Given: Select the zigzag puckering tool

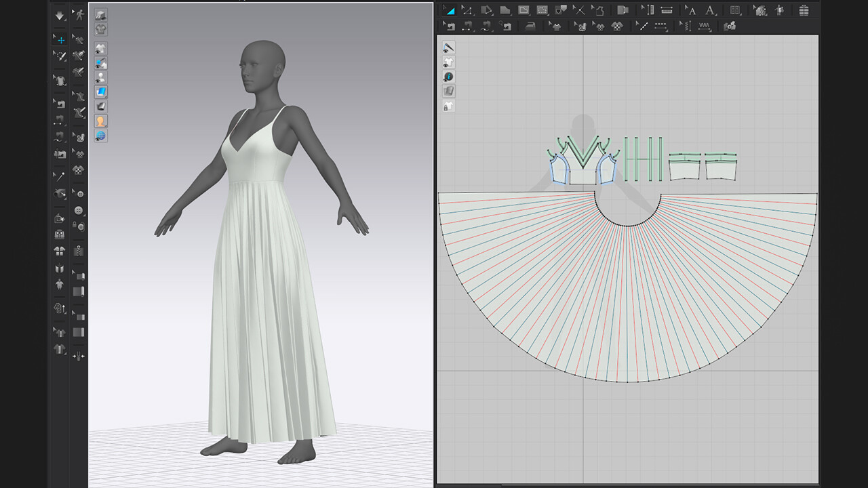Looking at the screenshot, I should tap(705, 26).
